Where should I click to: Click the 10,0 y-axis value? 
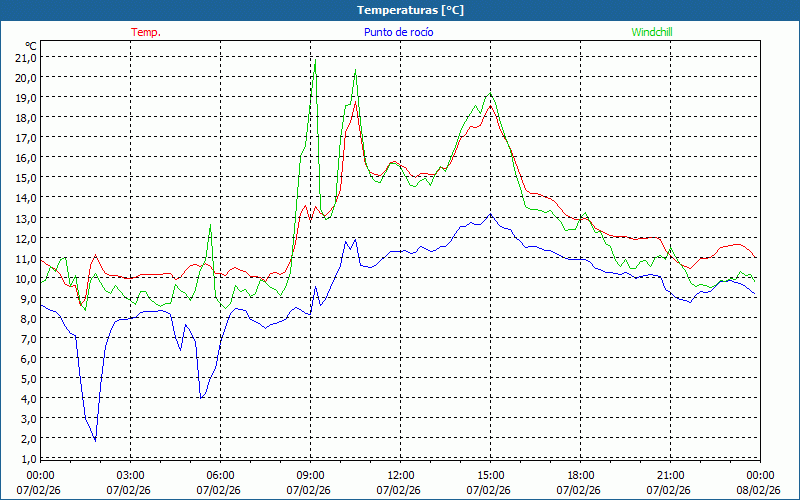click(x=25, y=278)
